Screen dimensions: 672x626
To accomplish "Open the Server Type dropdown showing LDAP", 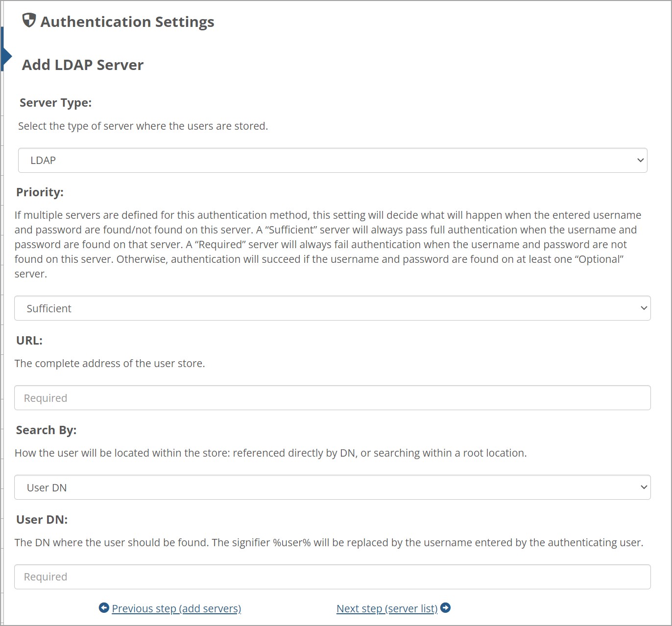I will click(333, 160).
